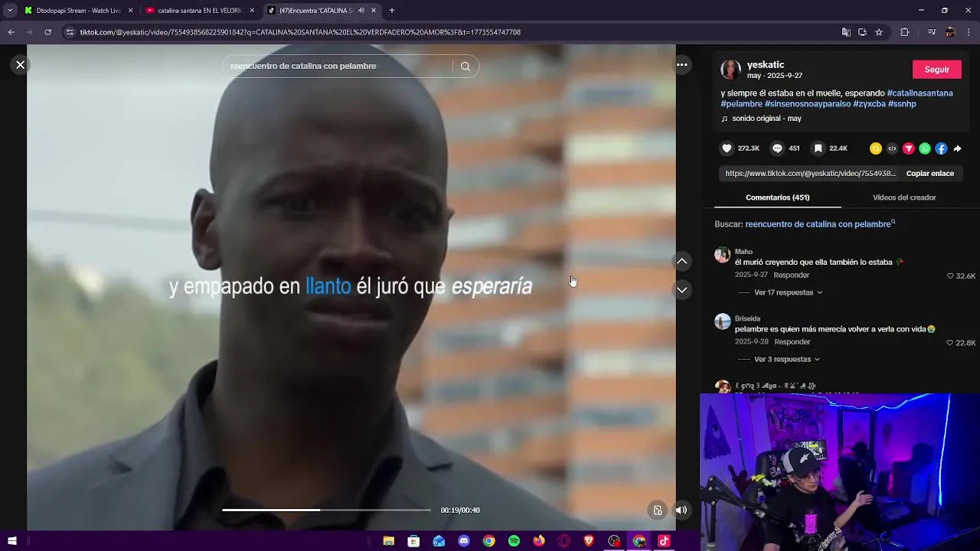Image resolution: width=980 pixels, height=551 pixels.
Task: Open comments via speech bubble icon
Action: click(x=777, y=148)
